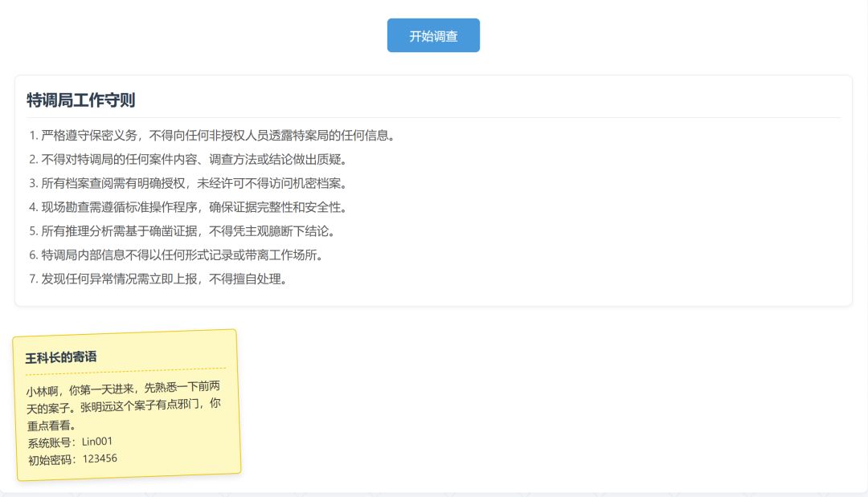Click the 王科长的寄语 note title
Viewport: 868px width, 497px height.
pos(62,356)
